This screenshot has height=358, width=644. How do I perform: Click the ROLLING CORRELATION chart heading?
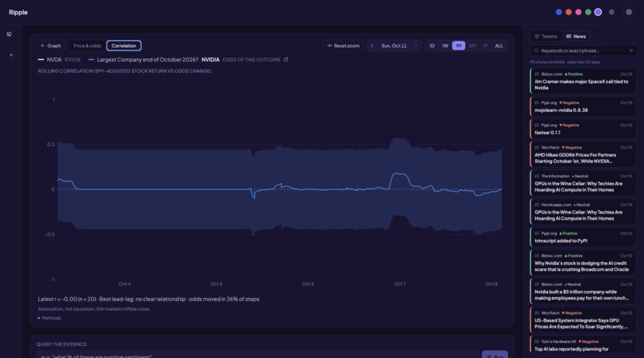125,71
